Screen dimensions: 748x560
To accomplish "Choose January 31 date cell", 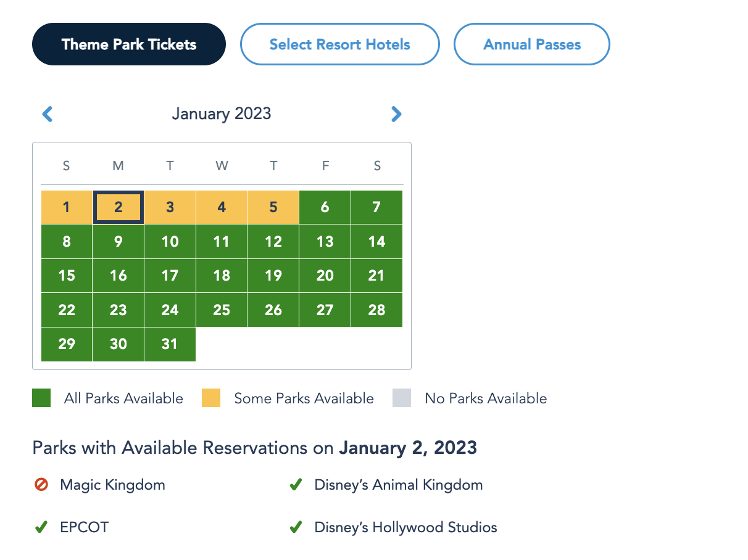I will [x=170, y=345].
